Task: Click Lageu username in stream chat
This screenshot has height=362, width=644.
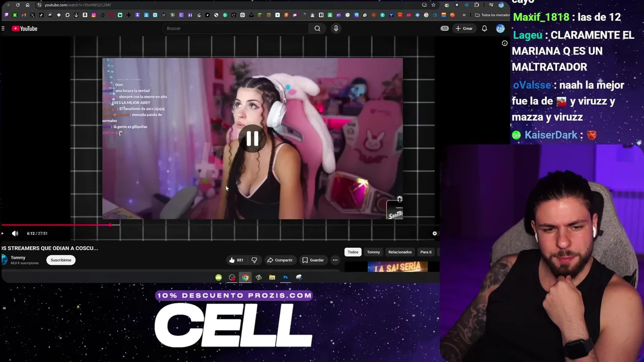Action: [x=527, y=35]
